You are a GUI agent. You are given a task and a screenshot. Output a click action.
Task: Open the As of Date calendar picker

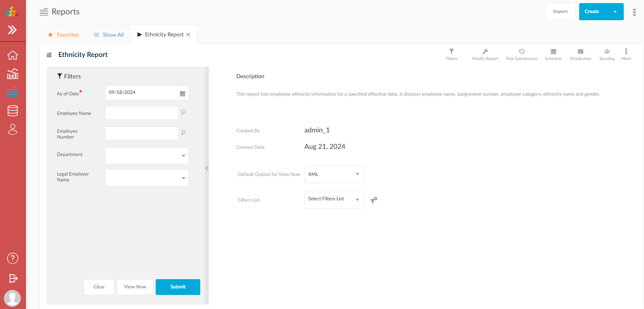pos(182,93)
